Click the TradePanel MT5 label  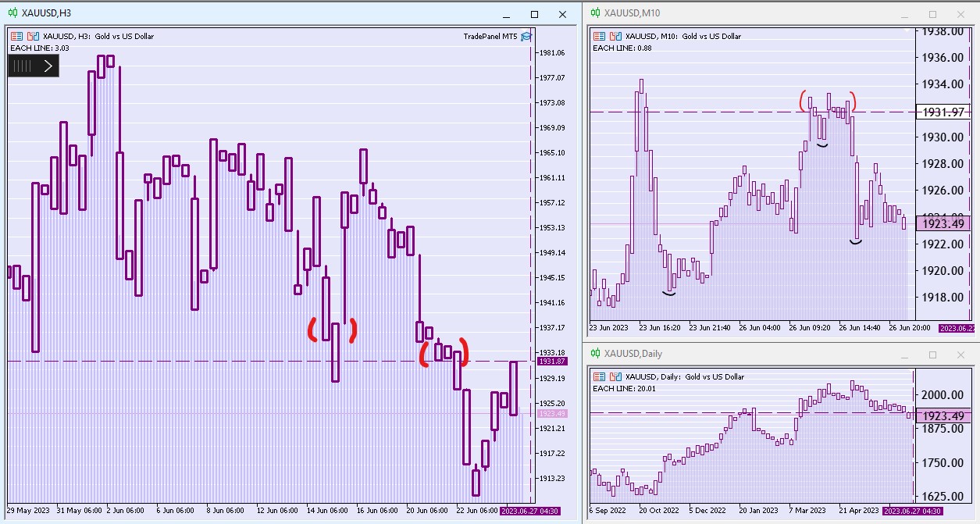point(490,36)
